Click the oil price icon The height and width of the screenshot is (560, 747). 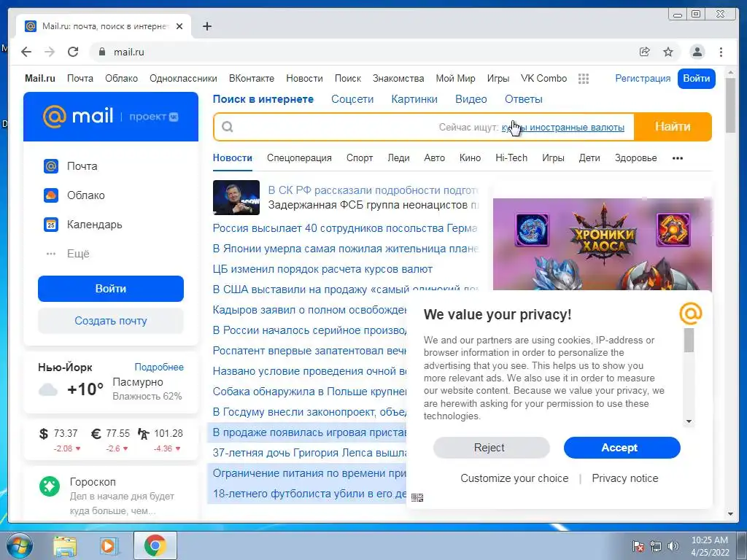[143, 433]
